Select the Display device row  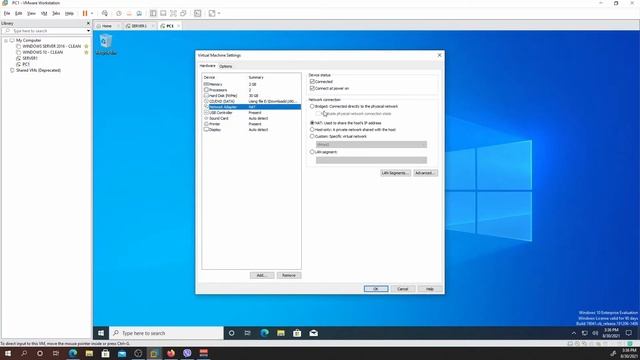(x=251, y=130)
